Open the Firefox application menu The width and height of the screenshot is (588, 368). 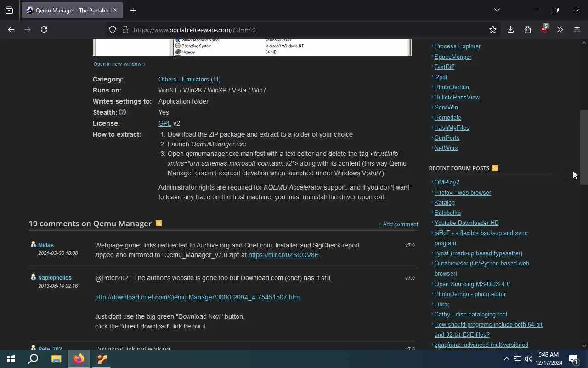577,29
